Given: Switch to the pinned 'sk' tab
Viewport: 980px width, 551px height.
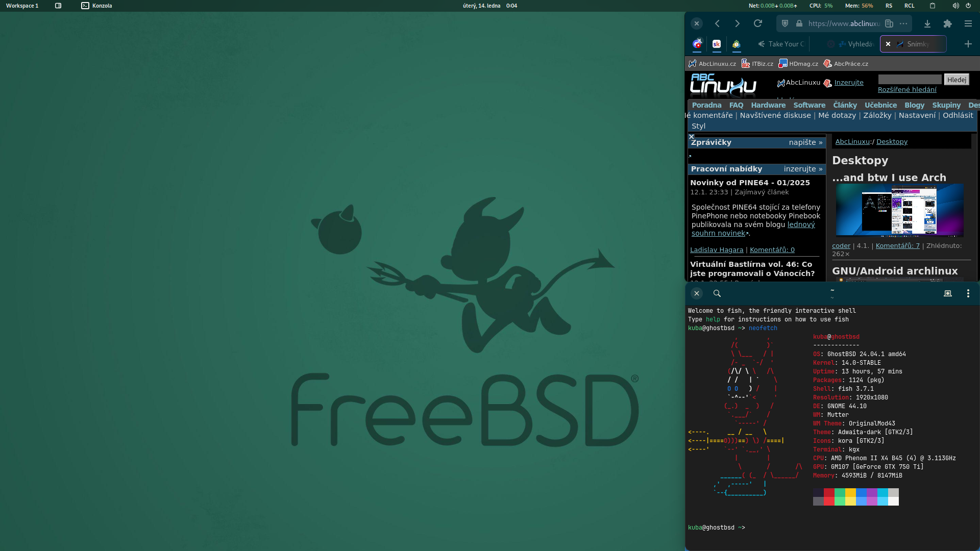Looking at the screenshot, I should click(x=717, y=44).
